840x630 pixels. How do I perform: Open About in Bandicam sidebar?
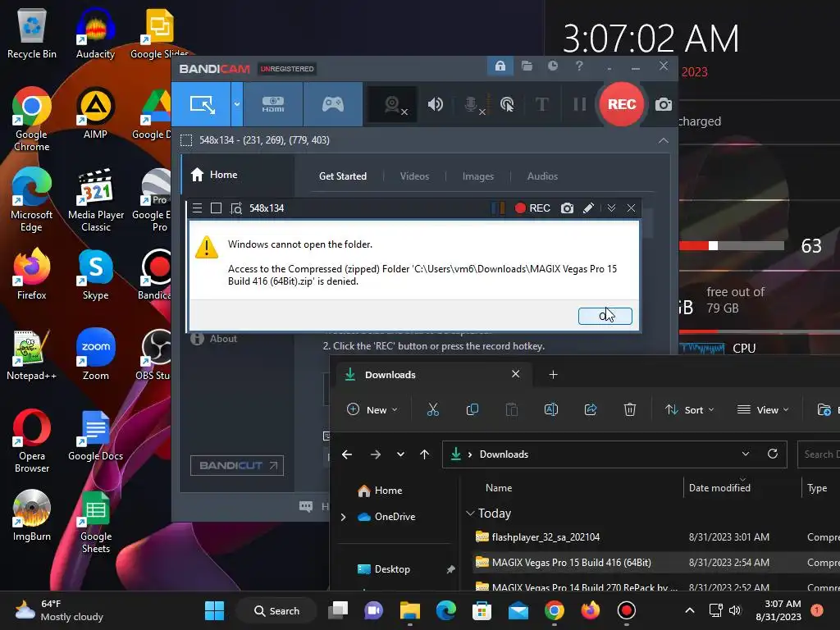coord(214,339)
